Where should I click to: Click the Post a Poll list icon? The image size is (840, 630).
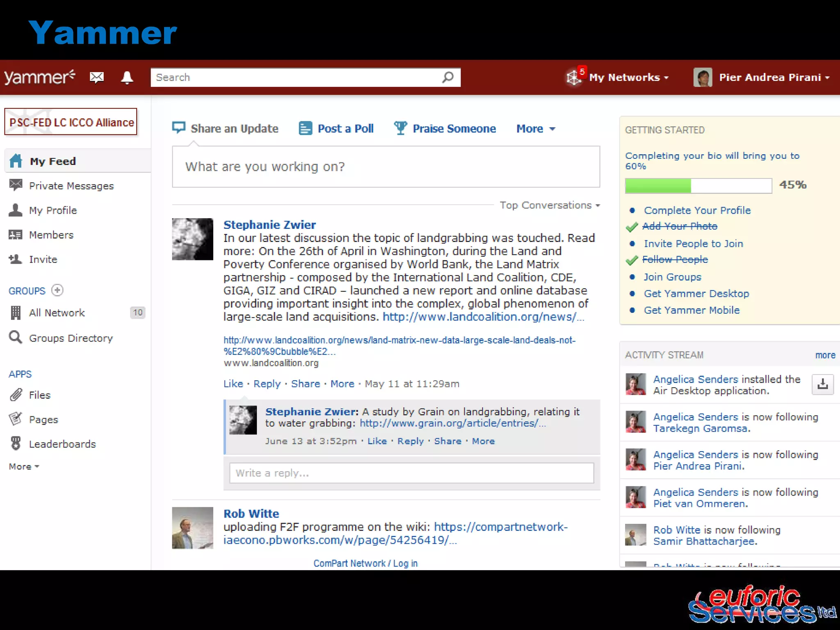[305, 128]
